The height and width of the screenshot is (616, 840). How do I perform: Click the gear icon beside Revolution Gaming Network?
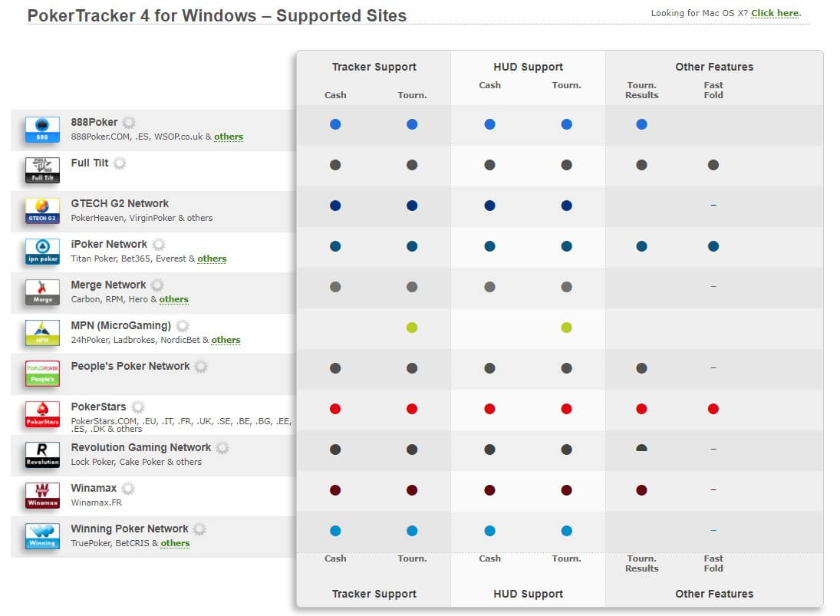223,448
